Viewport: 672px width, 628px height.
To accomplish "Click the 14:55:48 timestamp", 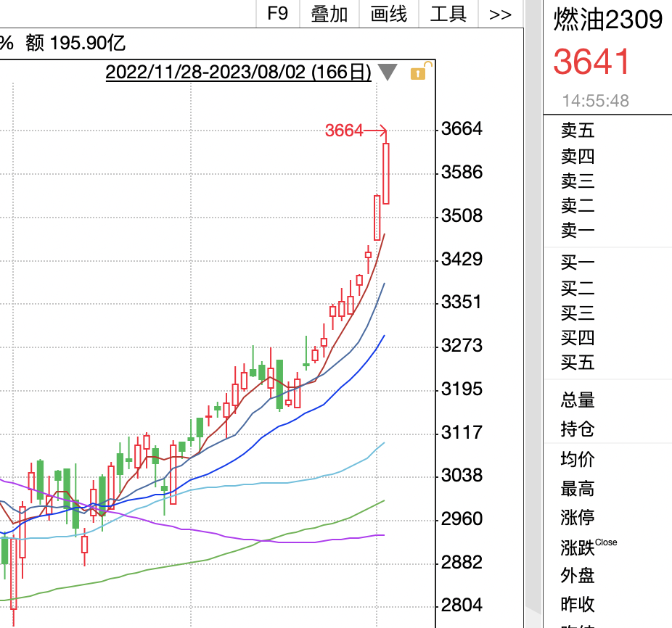I will (x=596, y=101).
